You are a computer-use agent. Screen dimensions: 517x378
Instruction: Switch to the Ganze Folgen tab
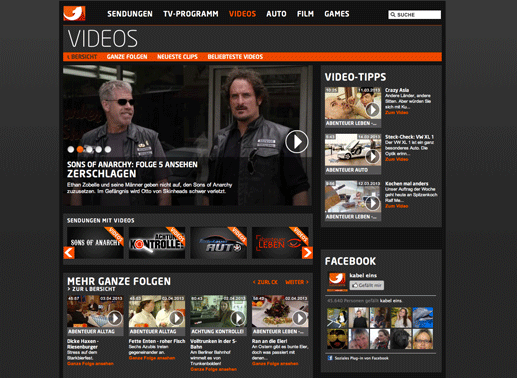click(127, 57)
